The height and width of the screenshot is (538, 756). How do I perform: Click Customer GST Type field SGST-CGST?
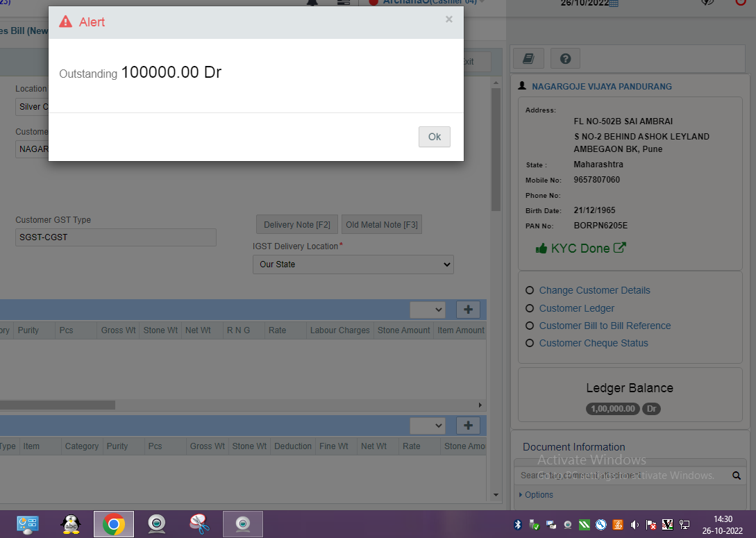coord(116,237)
